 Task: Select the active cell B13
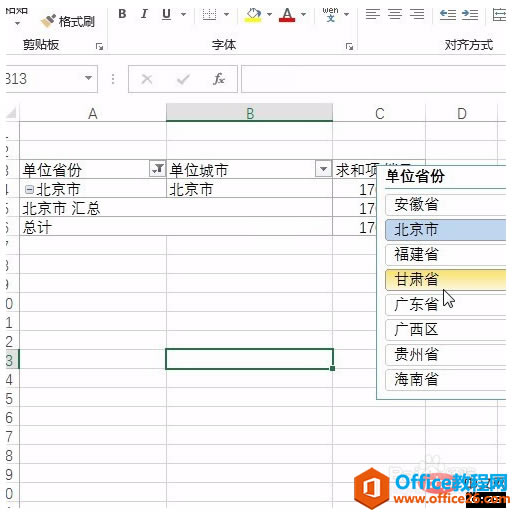(249, 359)
